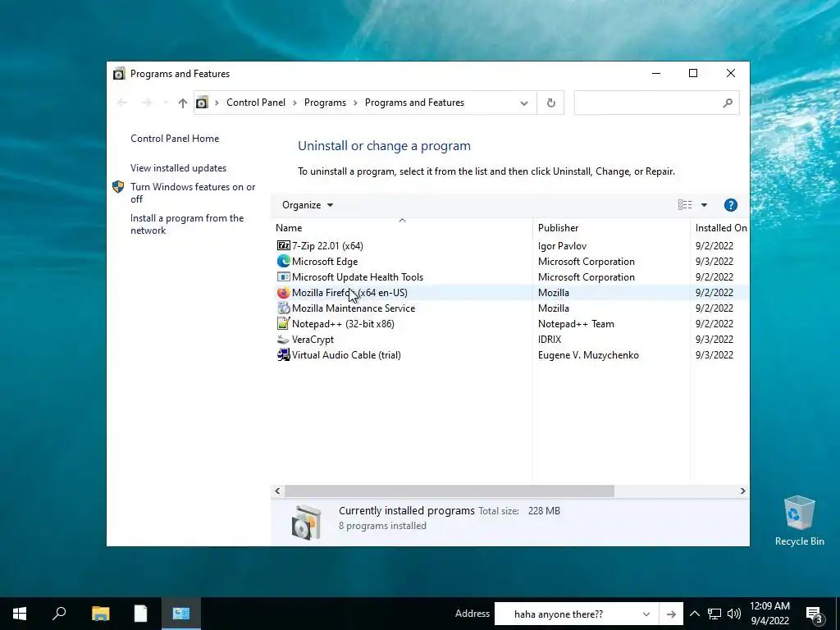
Task: Select the Notepad++ (32-bit x86) entry name
Action: 343,323
